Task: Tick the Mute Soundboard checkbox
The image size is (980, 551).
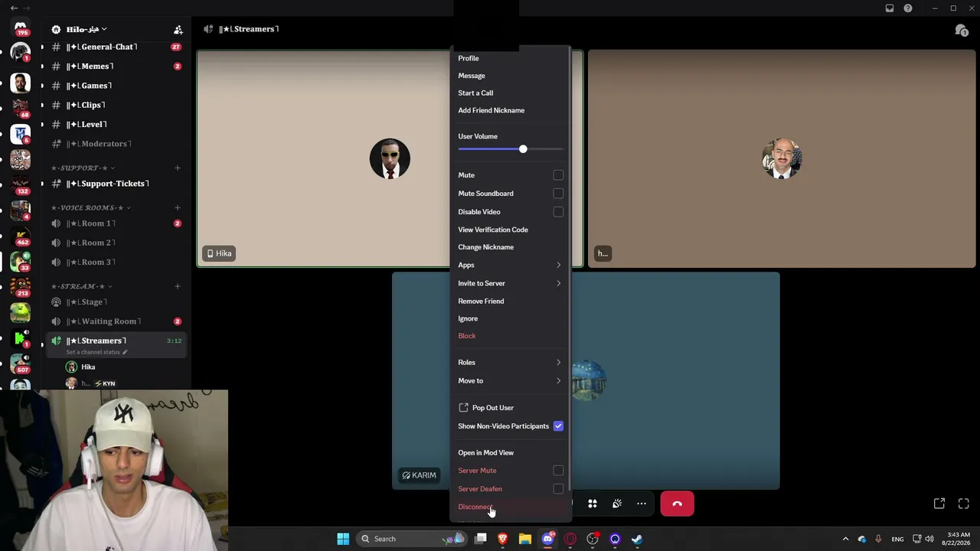Action: (x=558, y=194)
